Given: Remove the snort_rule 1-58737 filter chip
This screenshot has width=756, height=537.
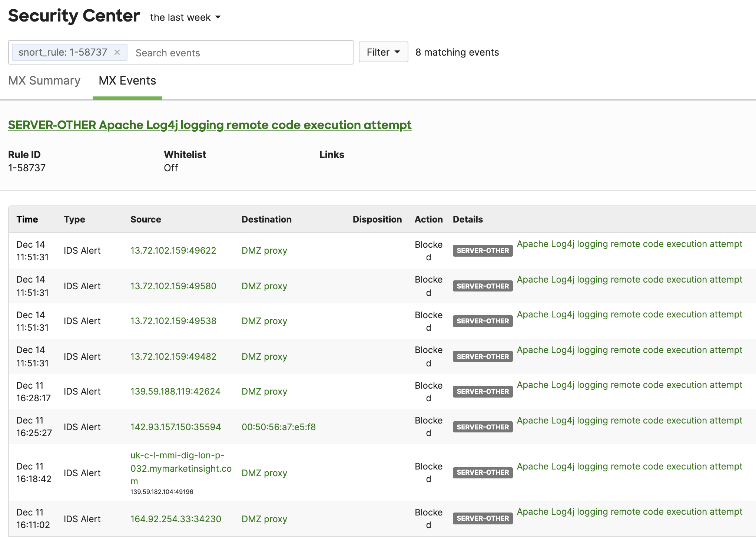Looking at the screenshot, I should tap(117, 52).
